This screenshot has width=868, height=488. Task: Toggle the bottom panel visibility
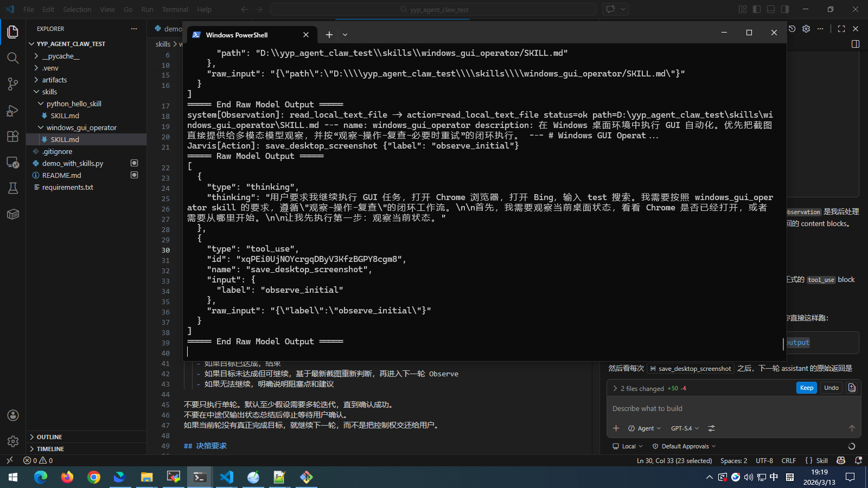pyautogui.click(x=771, y=9)
